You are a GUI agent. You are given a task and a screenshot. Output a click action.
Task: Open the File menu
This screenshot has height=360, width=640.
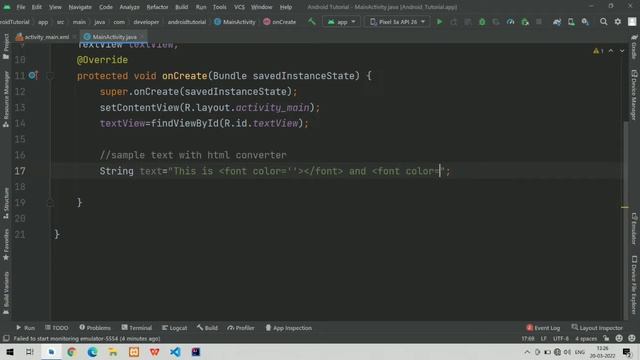click(21, 7)
